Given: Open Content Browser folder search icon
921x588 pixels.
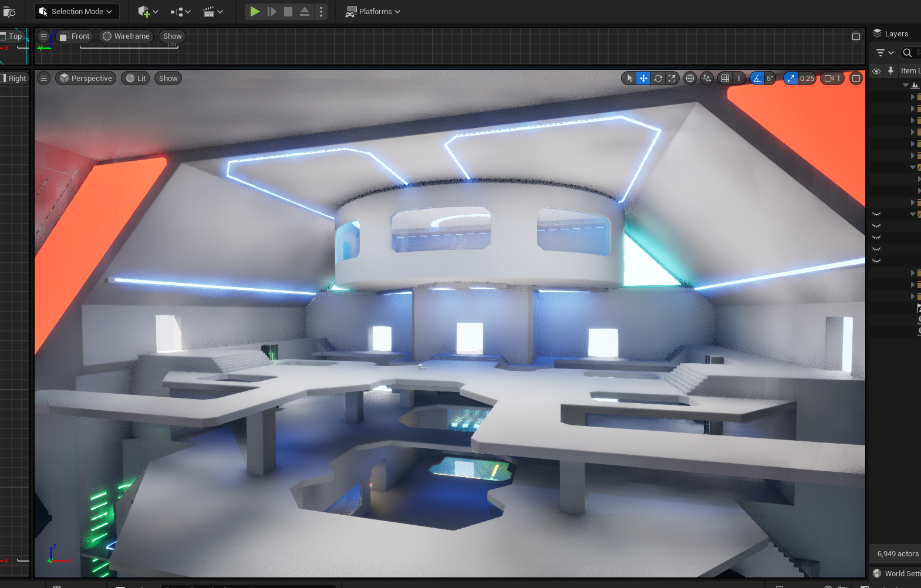Looking at the screenshot, I should click(x=9, y=12).
